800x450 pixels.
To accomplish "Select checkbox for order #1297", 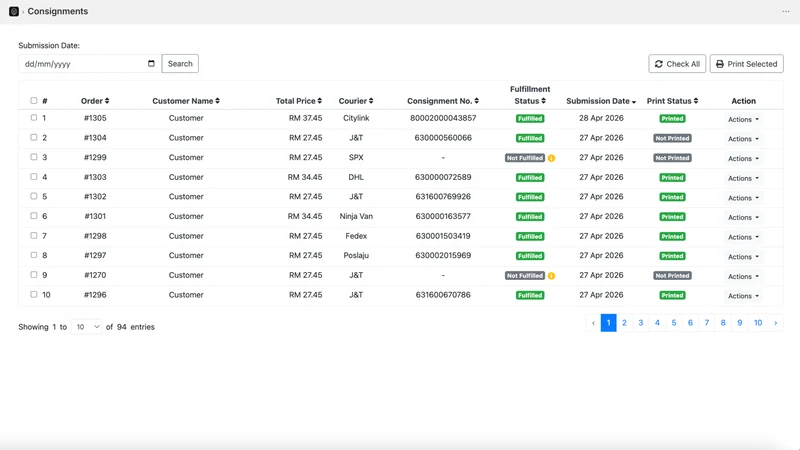I will (34, 255).
